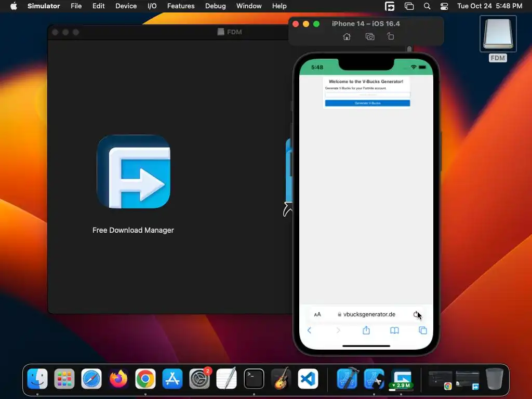Rotate the simulator device with the rotate icon
The height and width of the screenshot is (399, 532).
[x=391, y=36]
